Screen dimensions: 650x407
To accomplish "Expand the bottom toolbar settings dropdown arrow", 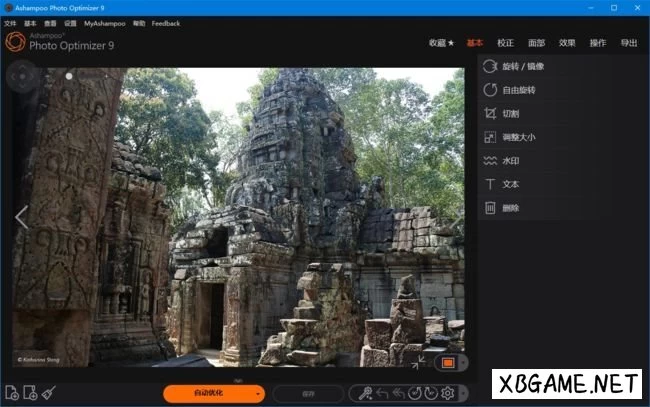I will pyautogui.click(x=461, y=394).
